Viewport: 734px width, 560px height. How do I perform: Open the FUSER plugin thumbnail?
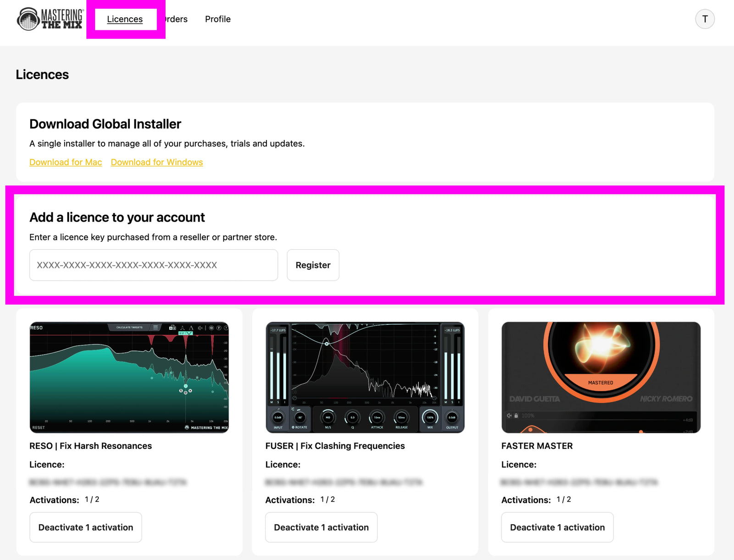pos(365,377)
